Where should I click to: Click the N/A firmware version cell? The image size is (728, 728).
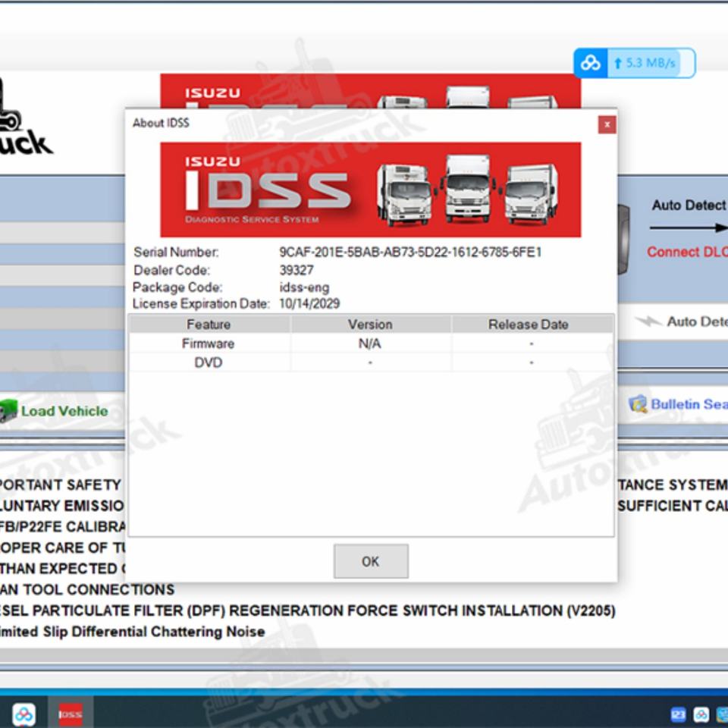coord(370,344)
